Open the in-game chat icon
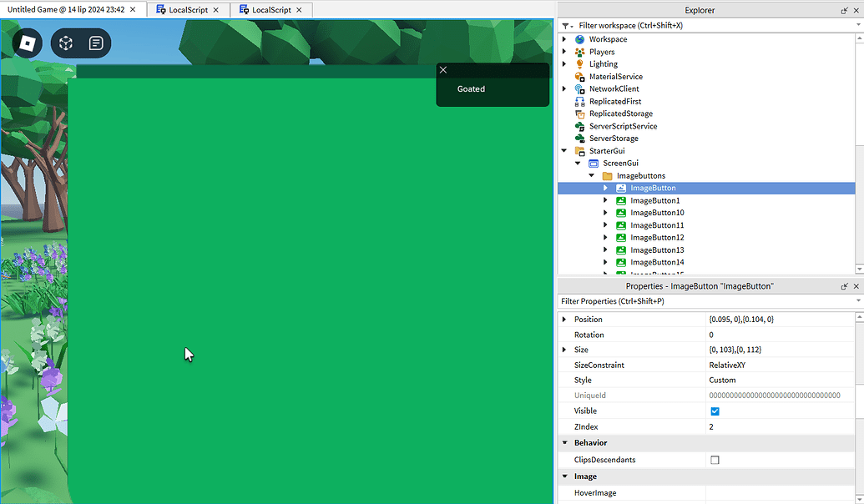Viewport: 864px width, 504px height. point(95,43)
